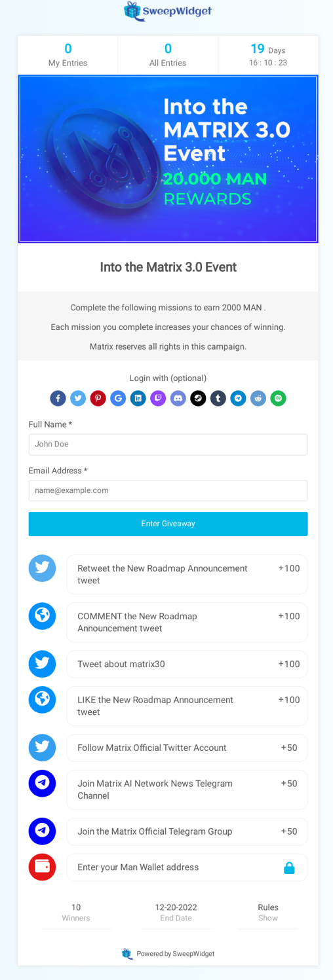Expand the Follow Matrix Official Twitter Account mission
Screen dimensions: 333x980
click(x=187, y=748)
